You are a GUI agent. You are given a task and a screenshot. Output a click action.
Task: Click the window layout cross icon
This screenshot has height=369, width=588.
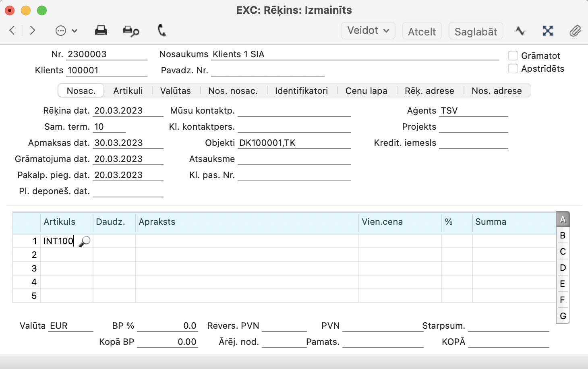548,31
